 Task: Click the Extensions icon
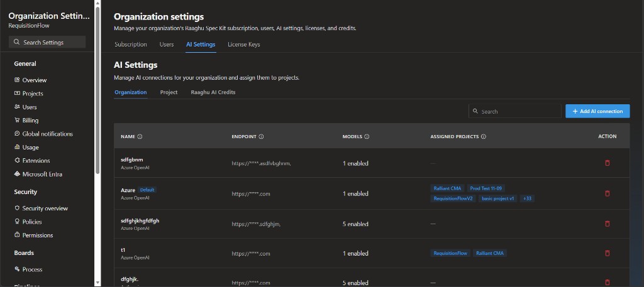tap(17, 160)
